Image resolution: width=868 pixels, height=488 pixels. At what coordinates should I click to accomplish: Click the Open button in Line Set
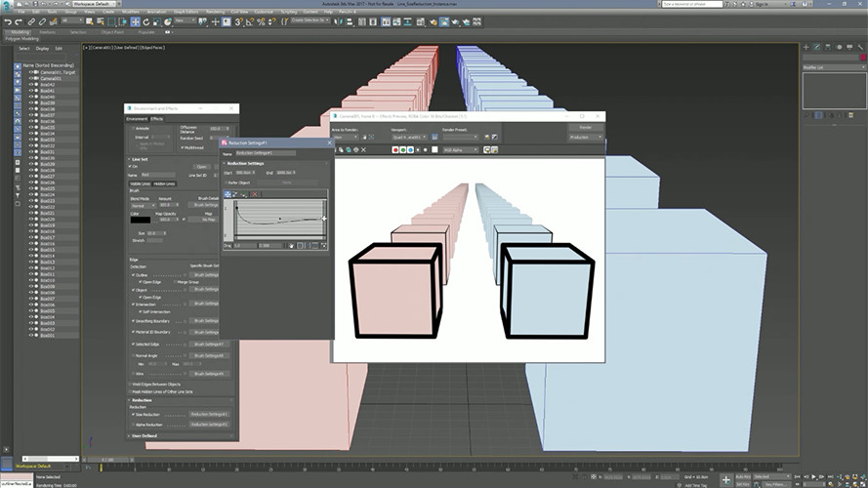pos(201,167)
